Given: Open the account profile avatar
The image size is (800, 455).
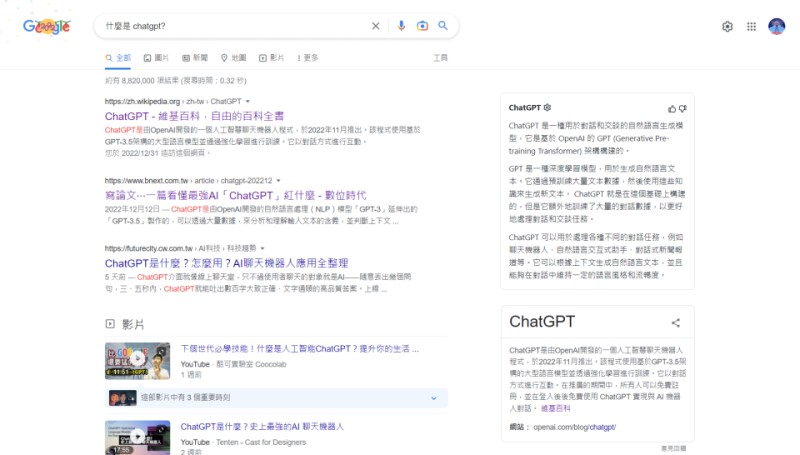Looking at the screenshot, I should [777, 26].
